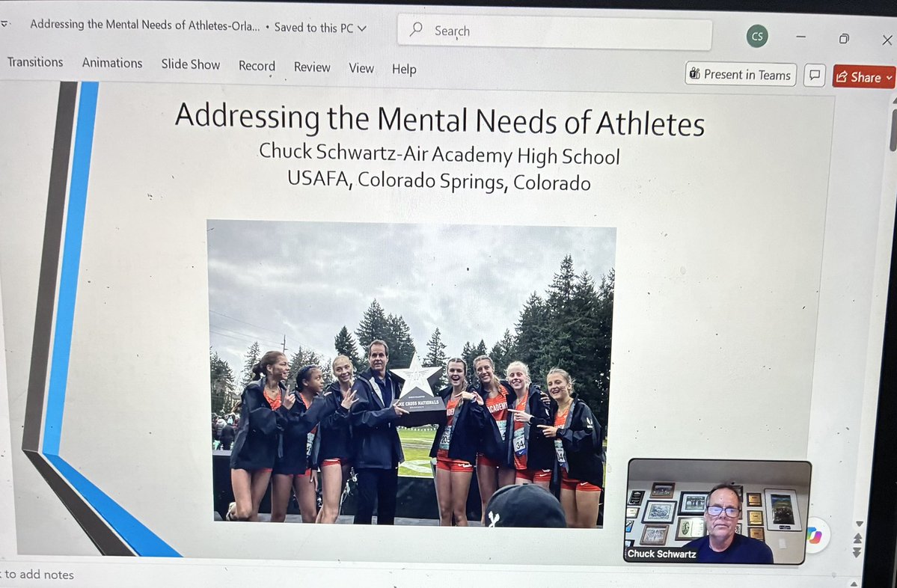897x588 pixels.
Task: Click into the Search box
Action: click(554, 33)
